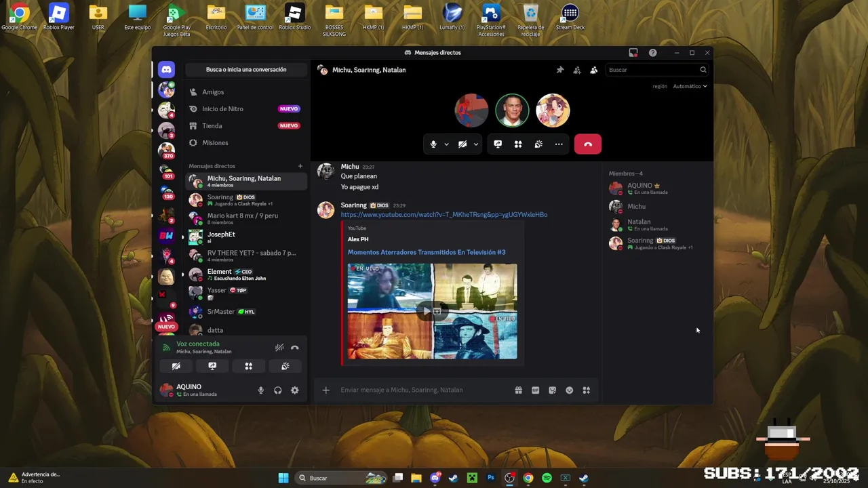Open OBS Studio from the taskbar

(509, 478)
